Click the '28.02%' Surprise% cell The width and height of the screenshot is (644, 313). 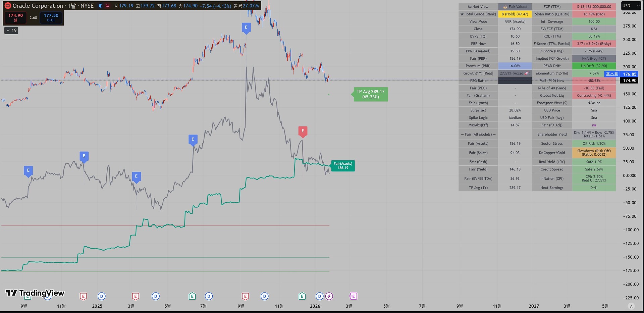click(515, 110)
